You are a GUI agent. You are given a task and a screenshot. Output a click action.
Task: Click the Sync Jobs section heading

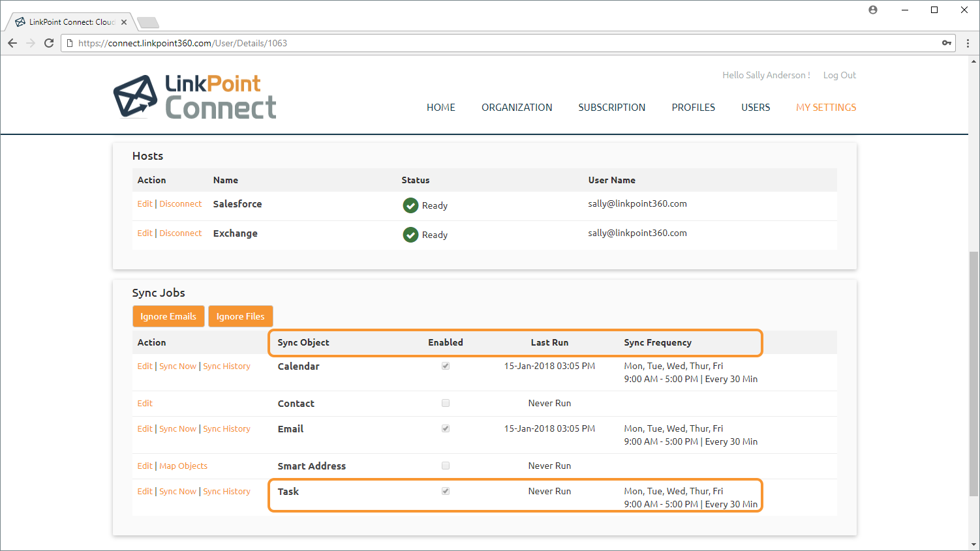[x=159, y=293]
